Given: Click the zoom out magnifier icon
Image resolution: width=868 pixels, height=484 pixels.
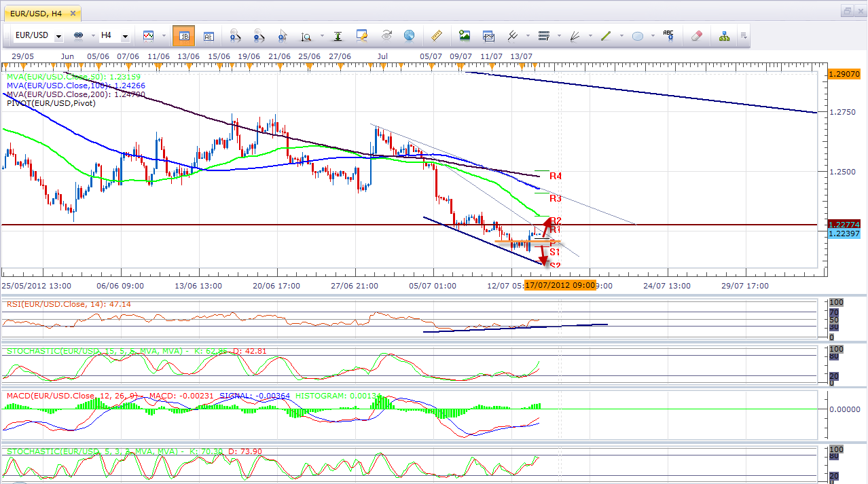Looking at the screenshot, I should point(258,35).
